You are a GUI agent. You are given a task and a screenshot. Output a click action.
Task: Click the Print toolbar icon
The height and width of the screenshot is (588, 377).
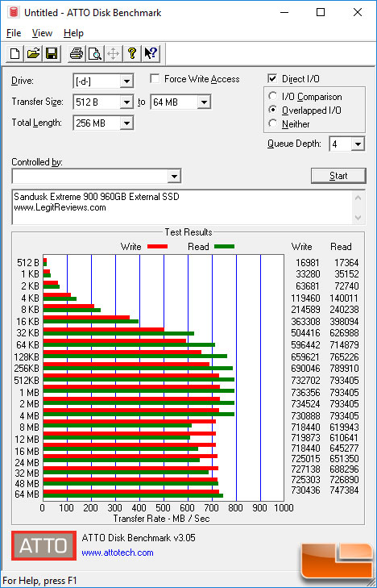tap(77, 53)
